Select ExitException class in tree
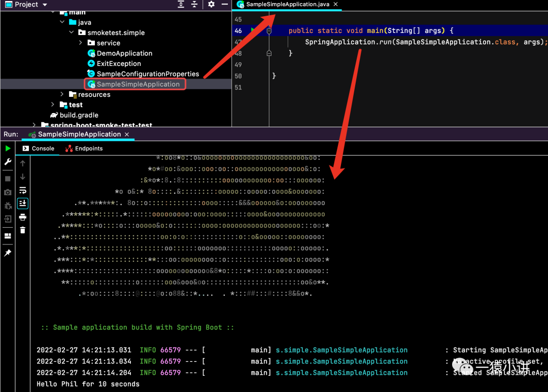The width and height of the screenshot is (548, 392). pos(119,63)
